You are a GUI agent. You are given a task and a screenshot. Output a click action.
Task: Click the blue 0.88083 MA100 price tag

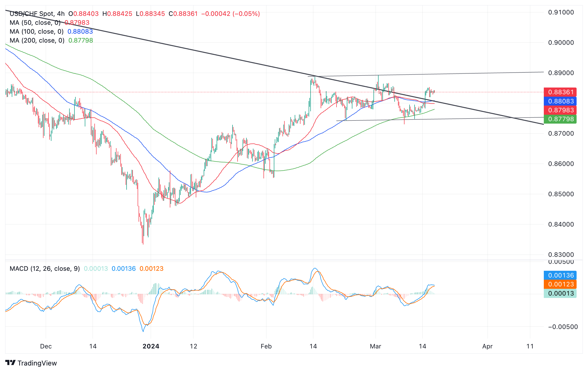point(560,101)
